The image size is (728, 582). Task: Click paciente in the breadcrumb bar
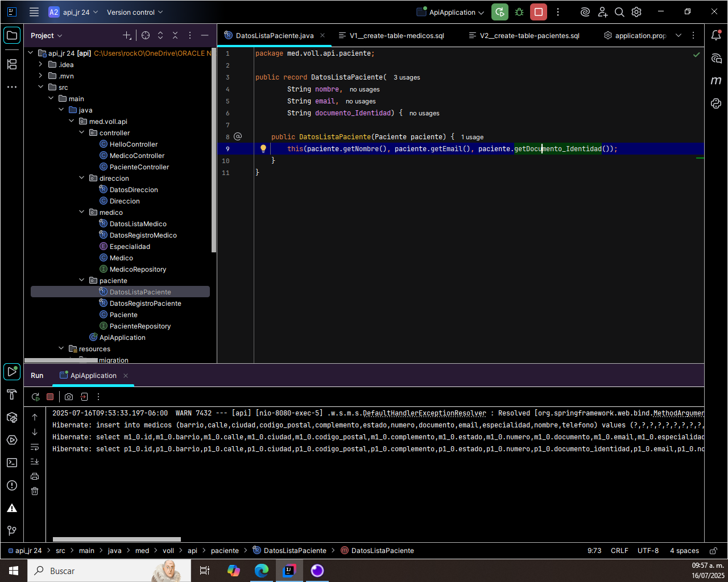pos(225,551)
